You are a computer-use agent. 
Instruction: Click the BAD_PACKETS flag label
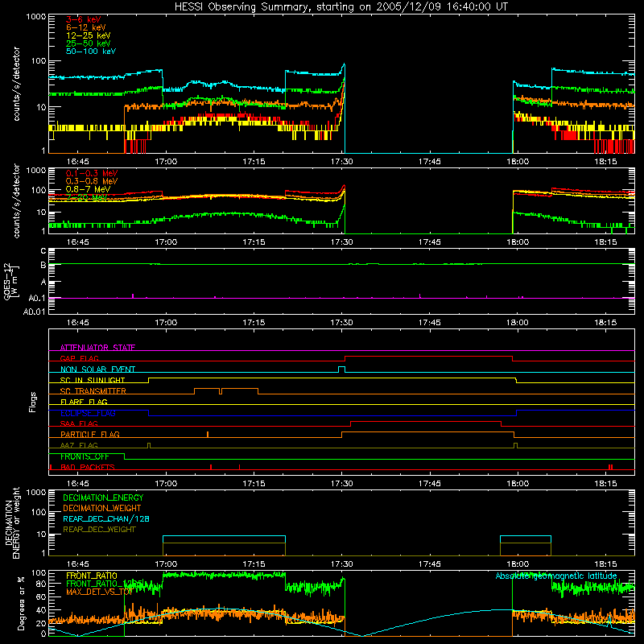click(88, 467)
